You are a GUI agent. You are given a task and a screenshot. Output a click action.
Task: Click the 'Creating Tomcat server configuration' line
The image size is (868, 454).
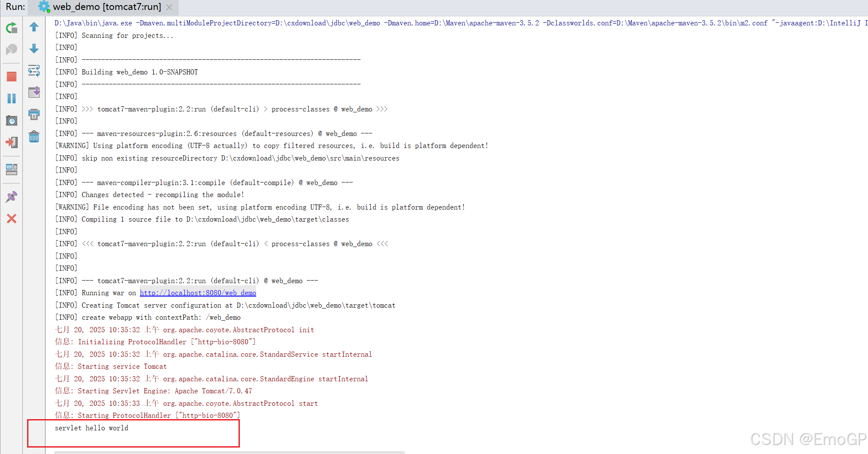point(225,306)
